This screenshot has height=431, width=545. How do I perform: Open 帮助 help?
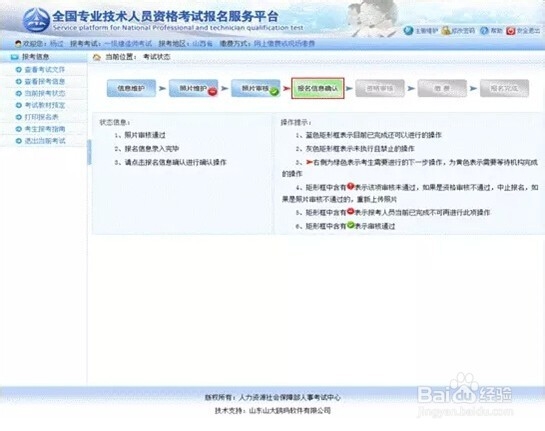click(x=496, y=31)
